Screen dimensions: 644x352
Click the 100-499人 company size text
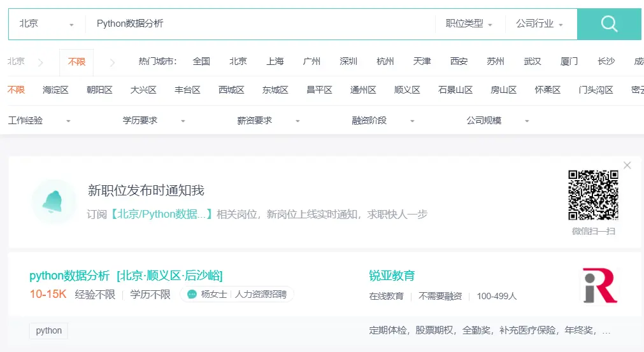click(497, 296)
